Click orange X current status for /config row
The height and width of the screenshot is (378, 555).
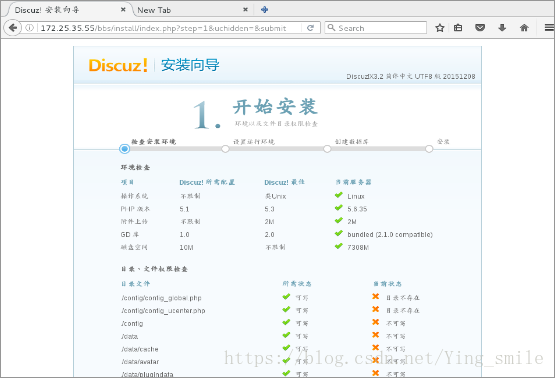tap(376, 322)
